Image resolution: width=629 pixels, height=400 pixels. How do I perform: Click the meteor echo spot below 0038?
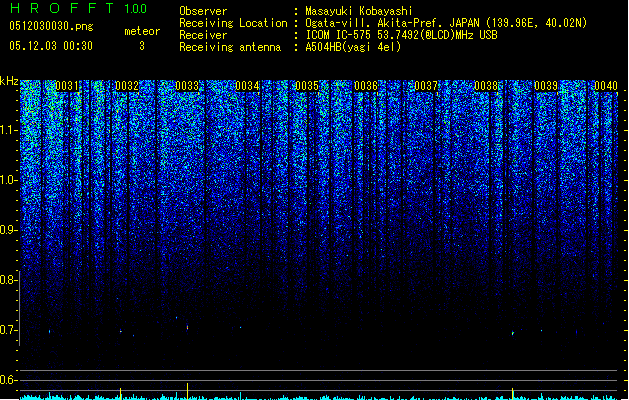pyautogui.click(x=513, y=333)
